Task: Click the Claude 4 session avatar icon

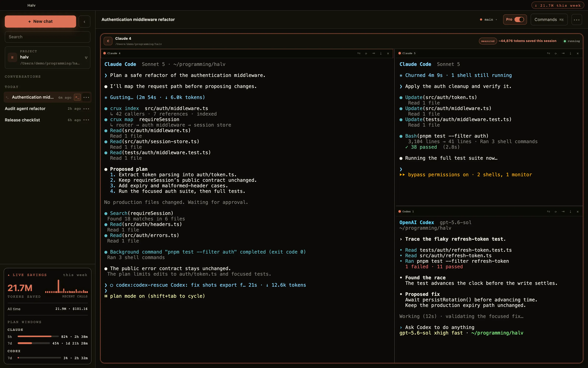Action: point(108,41)
